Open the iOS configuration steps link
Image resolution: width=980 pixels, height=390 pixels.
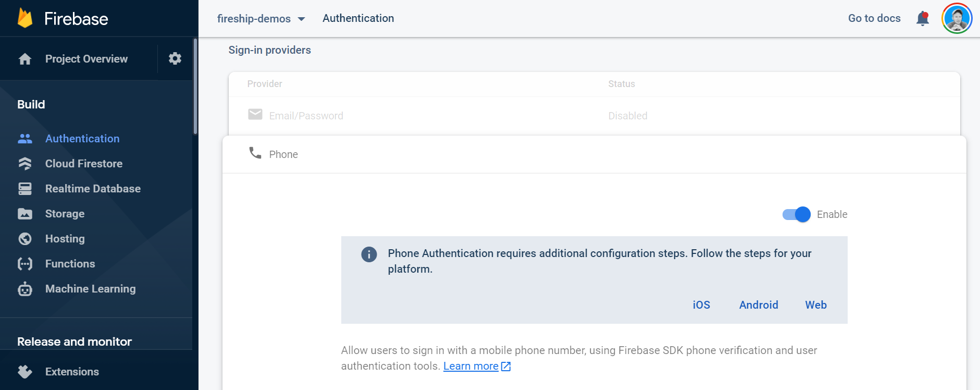(x=701, y=305)
